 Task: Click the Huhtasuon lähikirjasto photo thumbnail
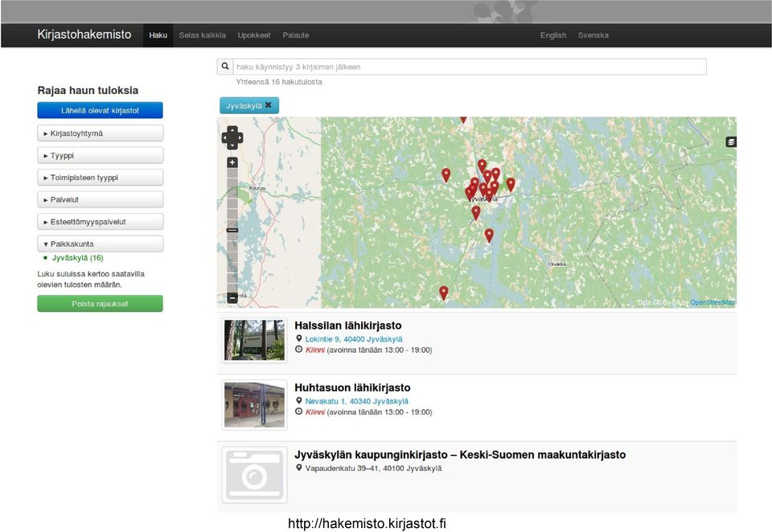254,404
